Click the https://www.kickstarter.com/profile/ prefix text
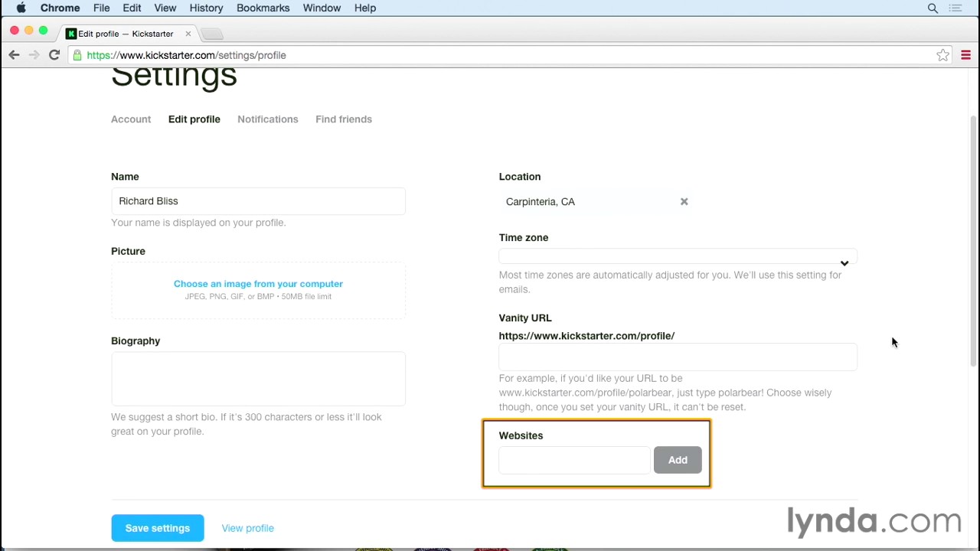Image resolution: width=980 pixels, height=551 pixels. (586, 336)
